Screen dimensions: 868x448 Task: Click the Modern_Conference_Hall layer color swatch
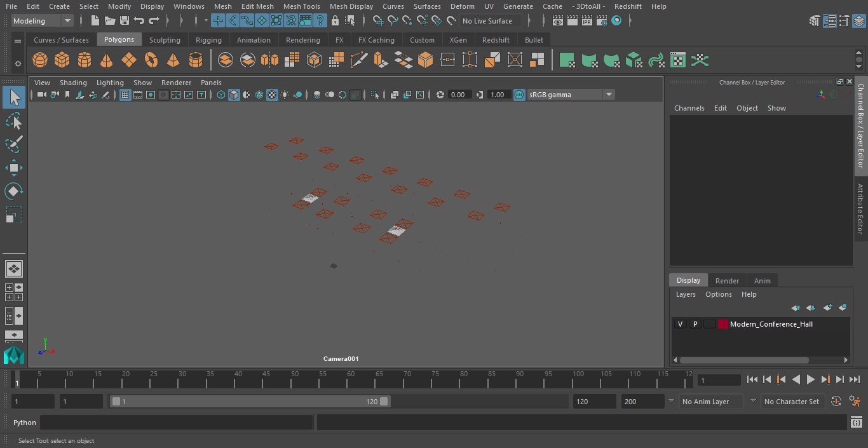pyautogui.click(x=722, y=324)
